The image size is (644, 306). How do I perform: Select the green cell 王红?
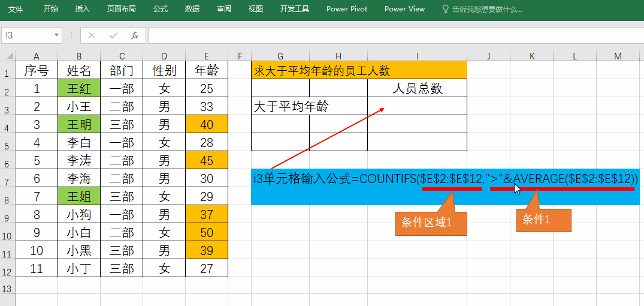pyautogui.click(x=79, y=88)
